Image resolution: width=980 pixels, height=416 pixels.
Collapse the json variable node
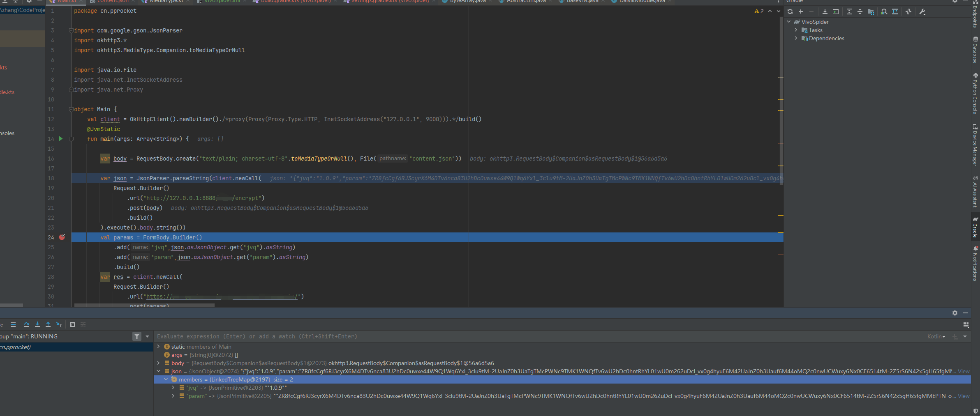(159, 371)
